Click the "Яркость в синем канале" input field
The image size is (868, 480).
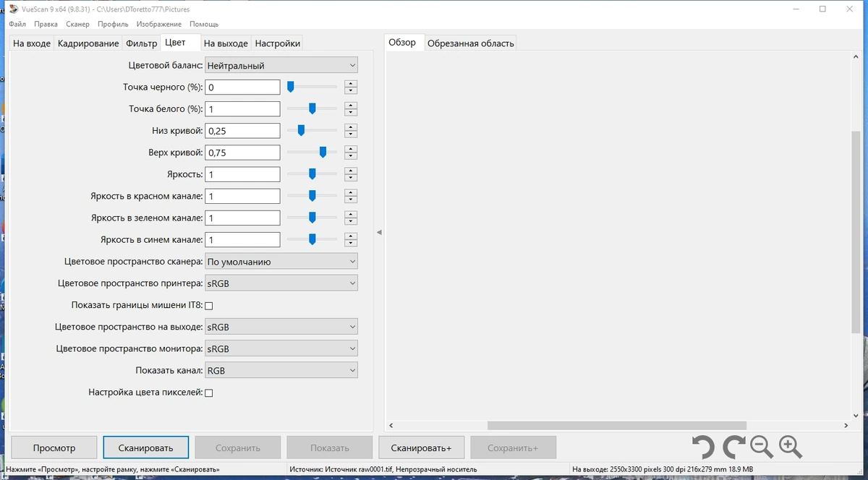(242, 239)
